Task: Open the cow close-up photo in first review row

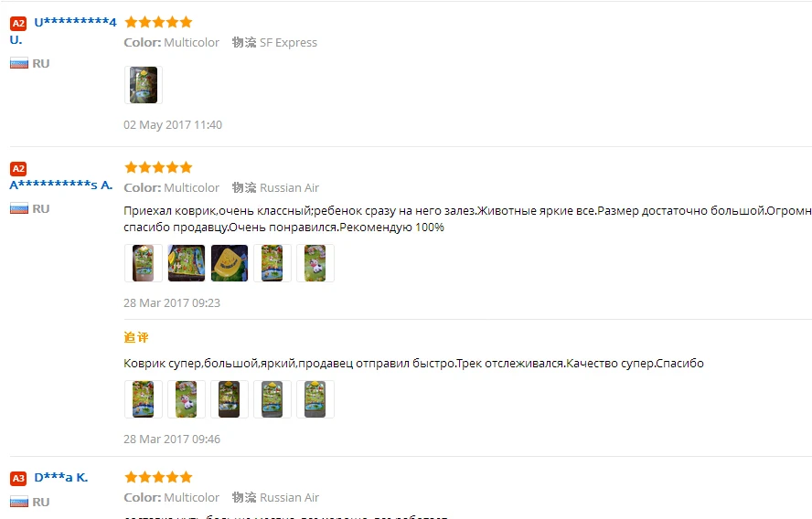Action: point(315,263)
